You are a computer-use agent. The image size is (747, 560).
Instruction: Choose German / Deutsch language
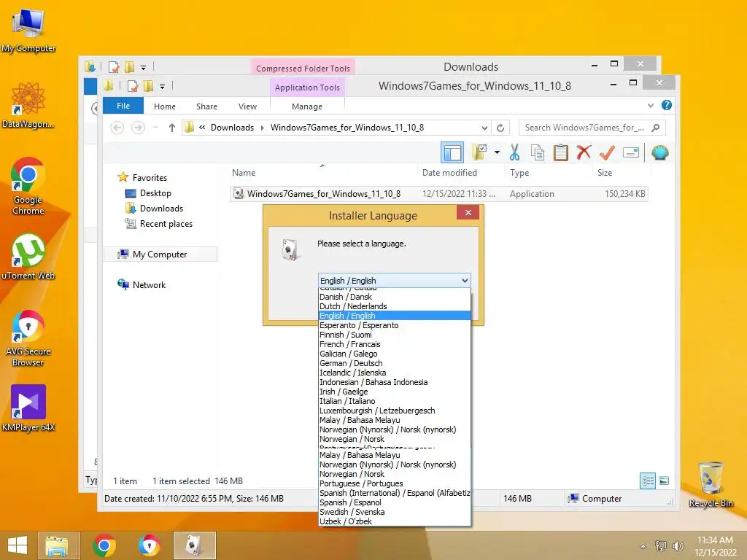(x=395, y=363)
